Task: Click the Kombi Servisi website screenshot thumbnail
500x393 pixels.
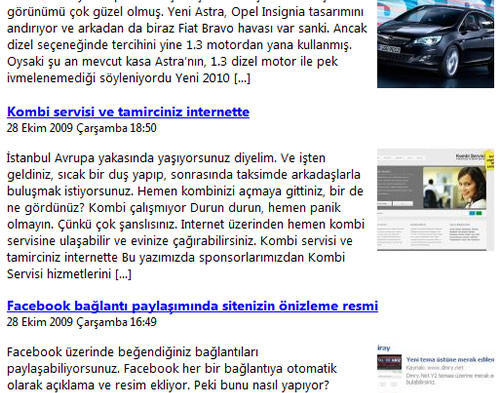Action: [x=435, y=200]
